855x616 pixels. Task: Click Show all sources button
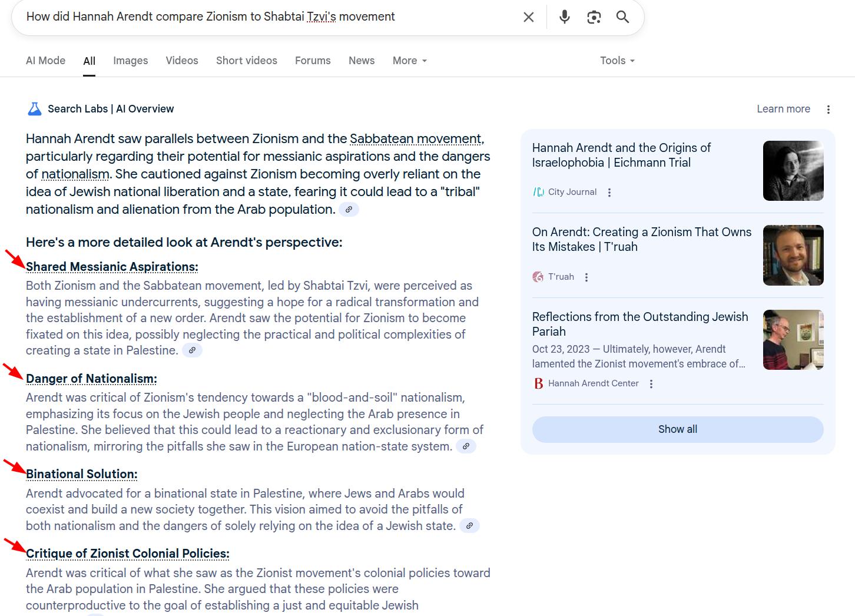point(677,429)
